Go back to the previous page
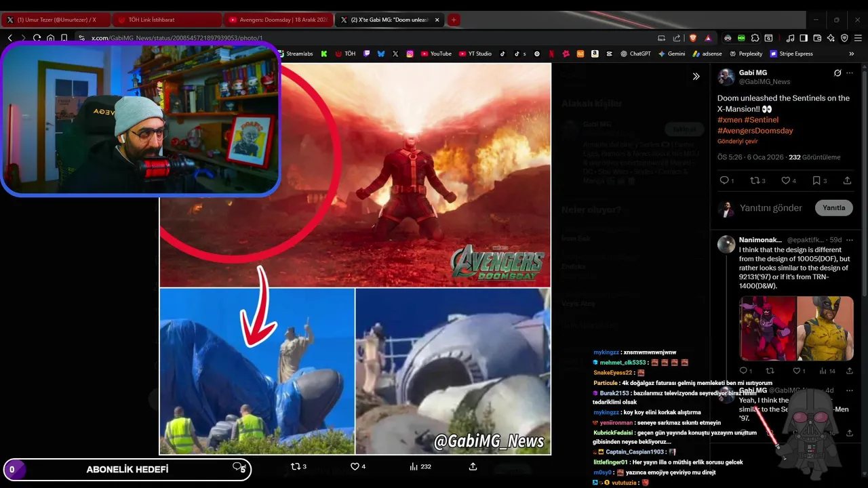The image size is (868, 488). click(x=10, y=38)
